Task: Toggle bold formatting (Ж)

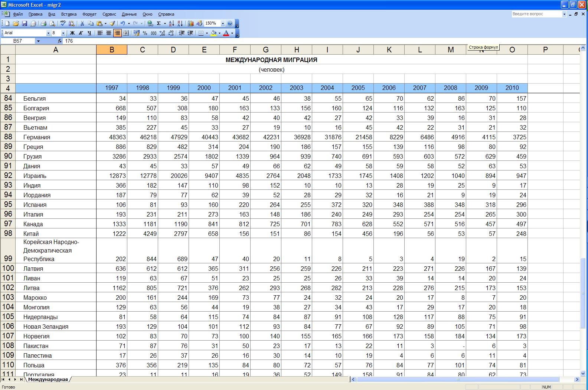Action: point(72,33)
